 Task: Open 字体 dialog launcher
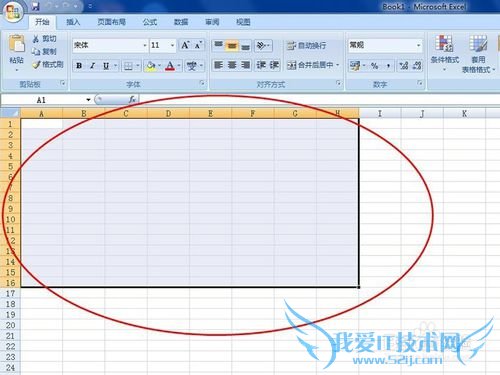point(202,83)
